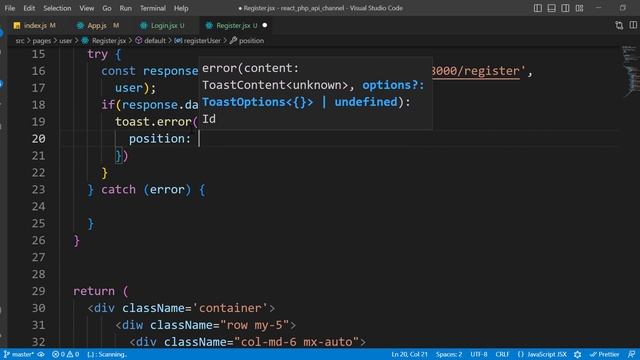This screenshot has height=360, width=640.
Task: Open the Help menu
Action: point(181,8)
